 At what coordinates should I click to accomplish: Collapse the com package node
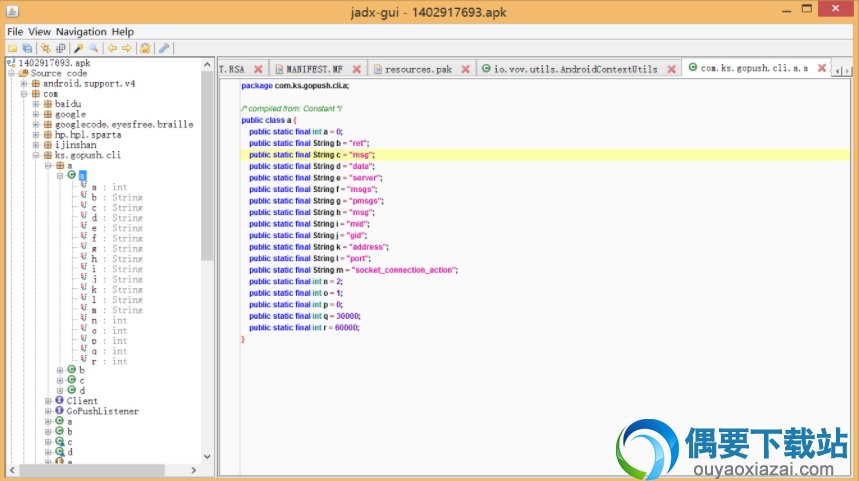coord(24,94)
